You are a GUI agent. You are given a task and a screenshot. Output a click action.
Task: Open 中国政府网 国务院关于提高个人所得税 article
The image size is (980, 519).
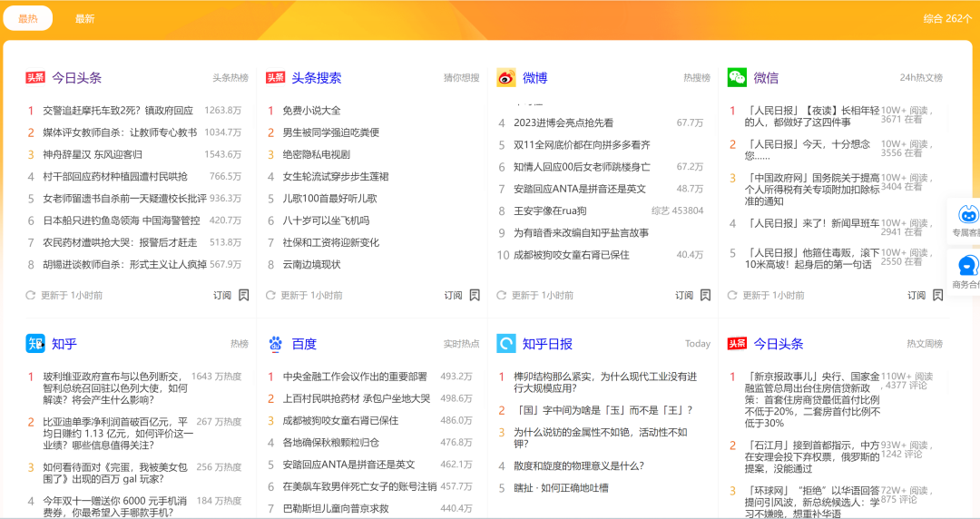(x=811, y=190)
